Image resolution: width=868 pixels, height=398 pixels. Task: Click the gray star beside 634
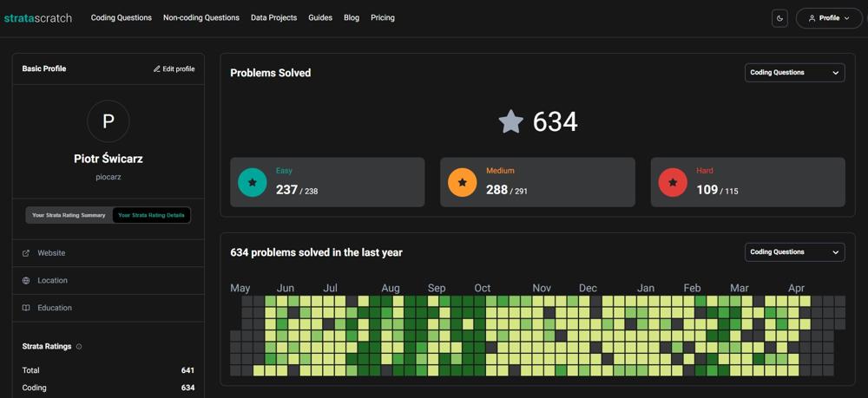click(511, 121)
